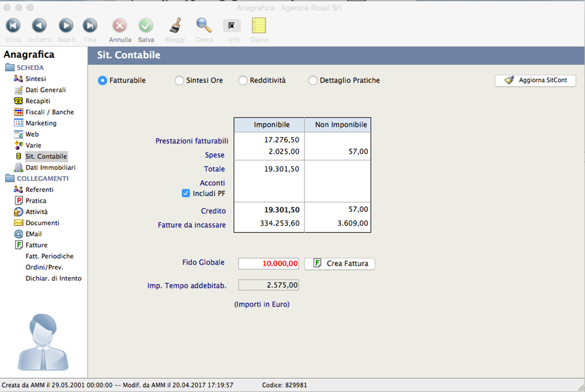Select the Sintesi Ore radio option

pos(179,80)
